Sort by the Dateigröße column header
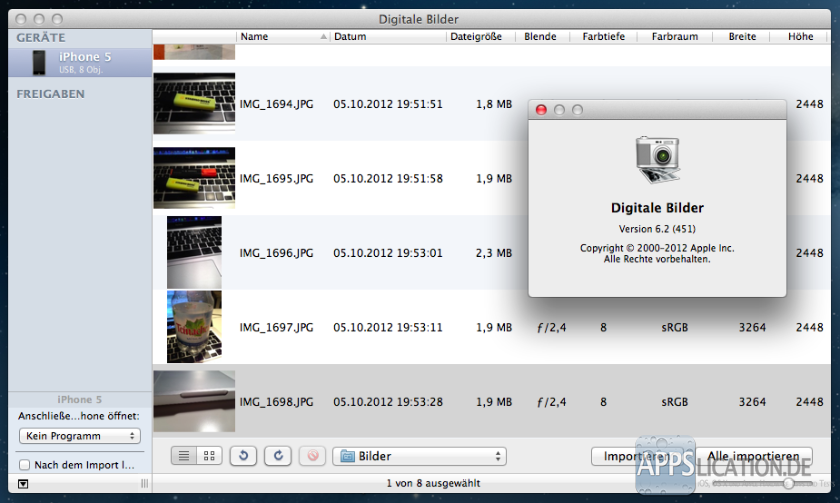This screenshot has height=503, width=840. [481, 36]
